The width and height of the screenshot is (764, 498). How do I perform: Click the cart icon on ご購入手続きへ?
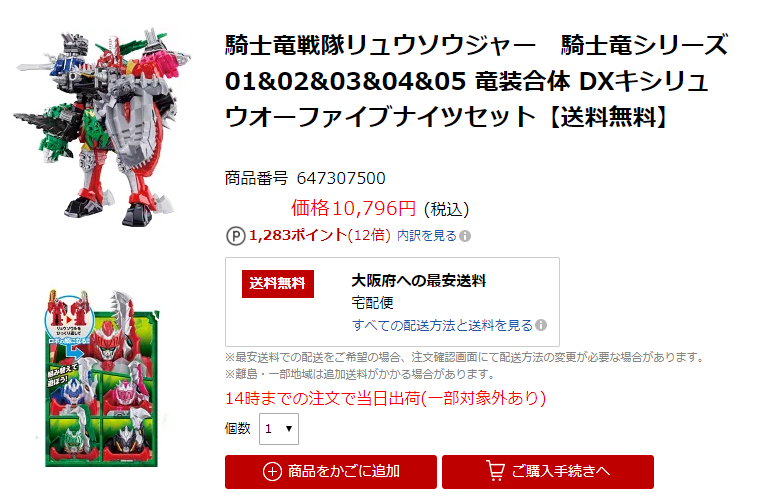tap(496, 471)
